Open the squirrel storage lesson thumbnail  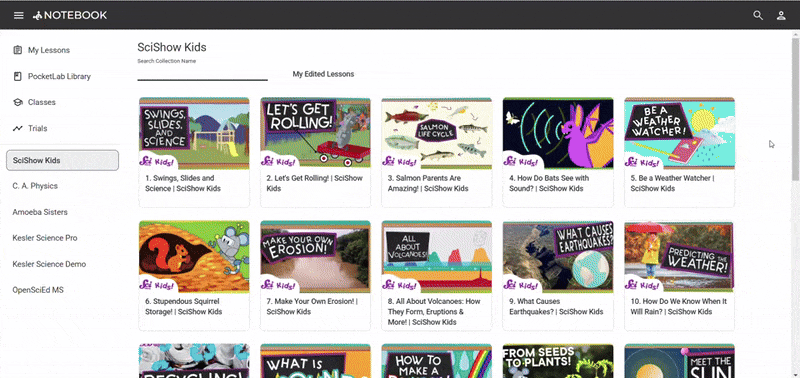[194, 256]
